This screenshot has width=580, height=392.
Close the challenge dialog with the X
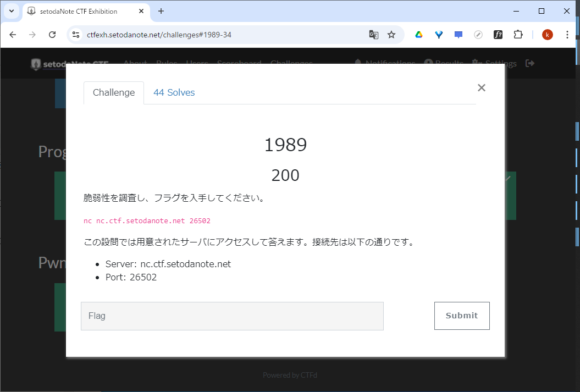(x=481, y=87)
